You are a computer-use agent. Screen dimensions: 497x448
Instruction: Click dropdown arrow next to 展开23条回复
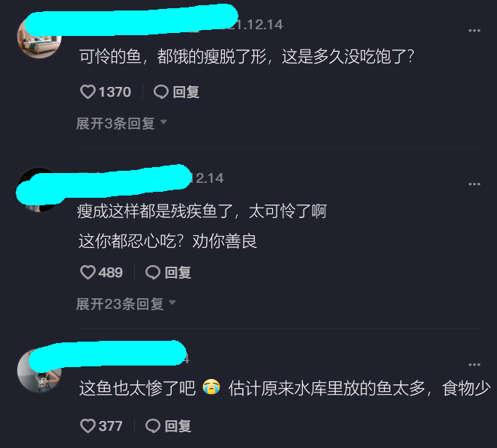(172, 303)
